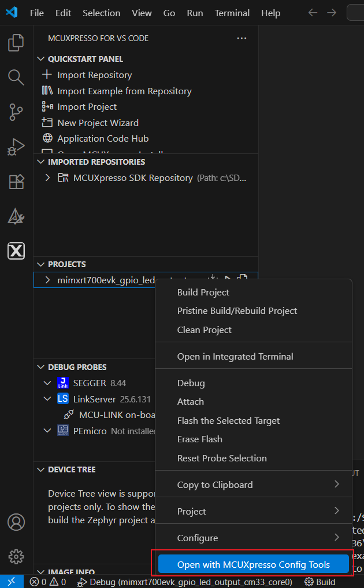The height and width of the screenshot is (588, 364).
Task: Open Source Control view icon
Action: tap(16, 112)
